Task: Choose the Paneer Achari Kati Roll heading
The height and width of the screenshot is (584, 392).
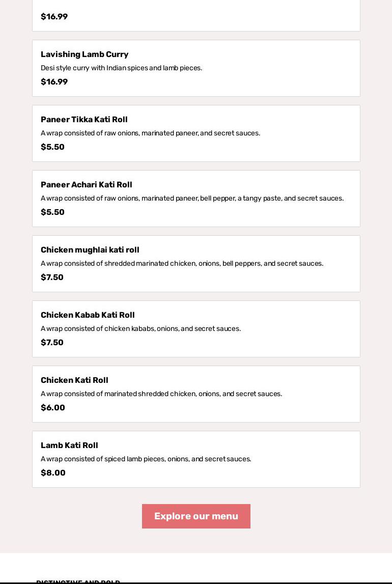Action: [x=87, y=185]
